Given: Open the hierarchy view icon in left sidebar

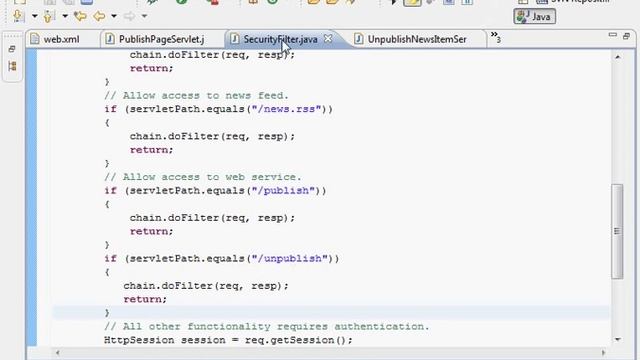Looking at the screenshot, I should (x=12, y=66).
